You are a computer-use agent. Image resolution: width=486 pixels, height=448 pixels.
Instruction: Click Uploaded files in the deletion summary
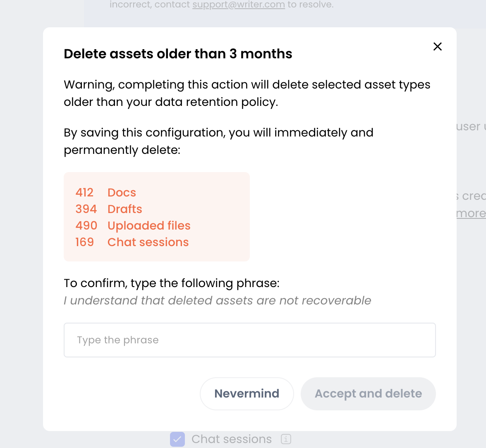pos(149,226)
